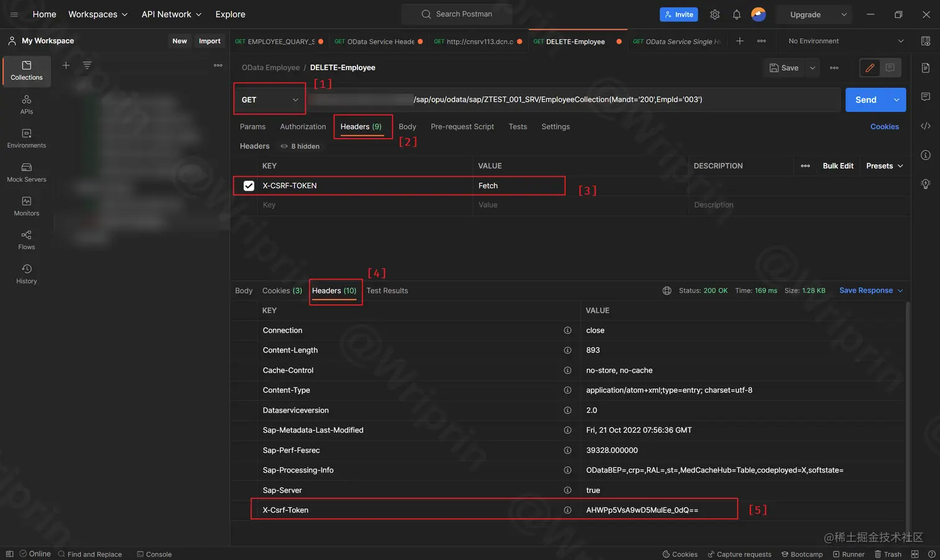This screenshot has width=940, height=560.
Task: Toggle the two-pane layout icon in status bar
Action: 915,554
